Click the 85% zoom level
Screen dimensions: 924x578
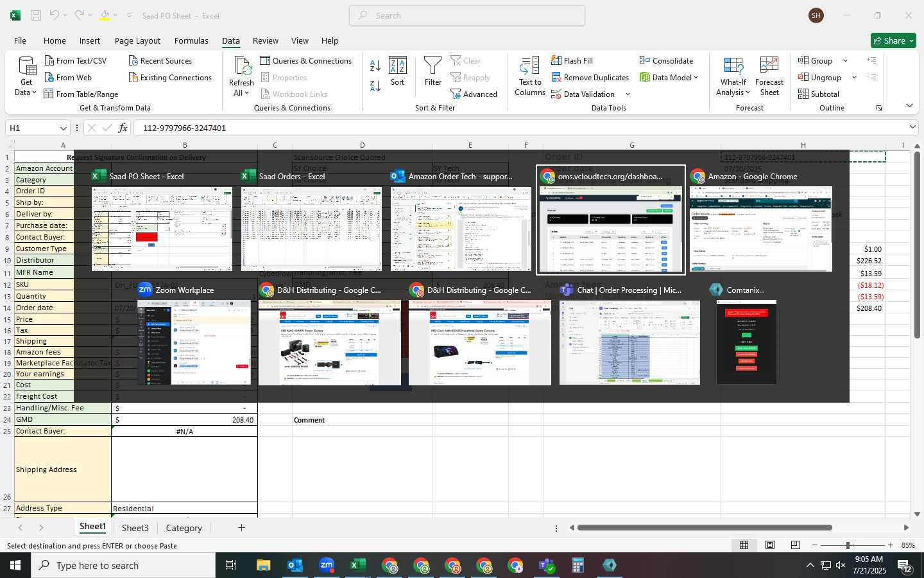(908, 545)
